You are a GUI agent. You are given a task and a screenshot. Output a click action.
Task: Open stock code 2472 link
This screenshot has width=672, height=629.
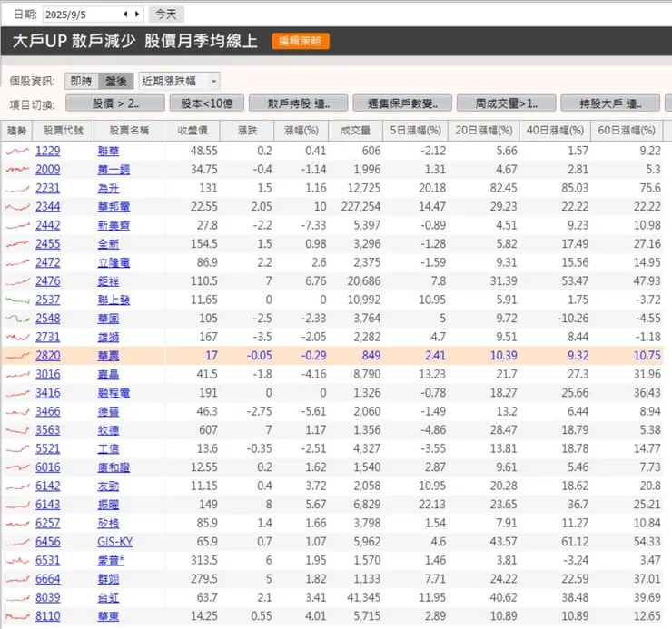[x=47, y=262]
